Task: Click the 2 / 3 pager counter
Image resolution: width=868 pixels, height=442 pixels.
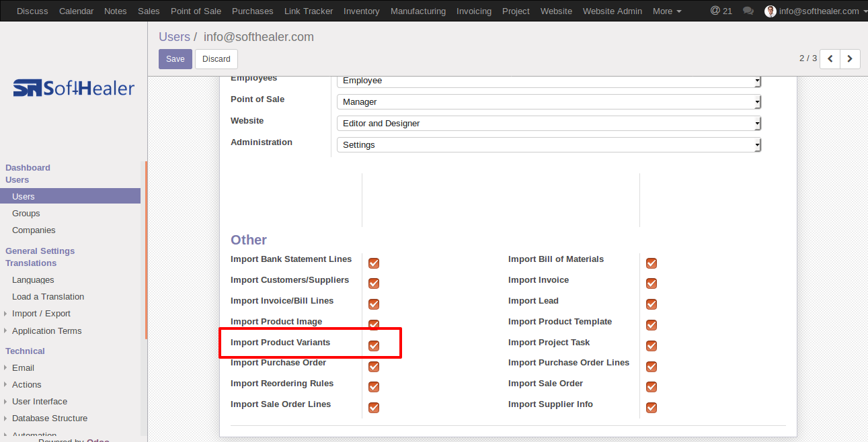Action: point(808,58)
